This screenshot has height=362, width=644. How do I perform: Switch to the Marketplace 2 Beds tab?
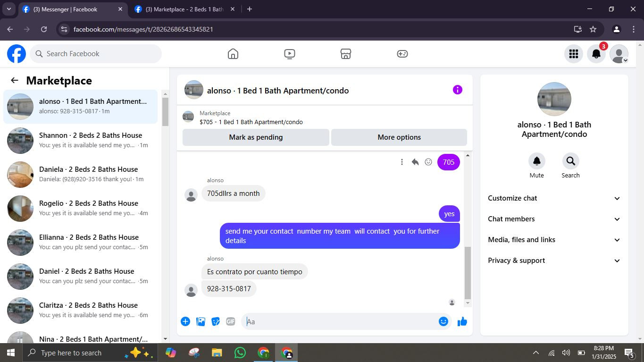pos(184,9)
